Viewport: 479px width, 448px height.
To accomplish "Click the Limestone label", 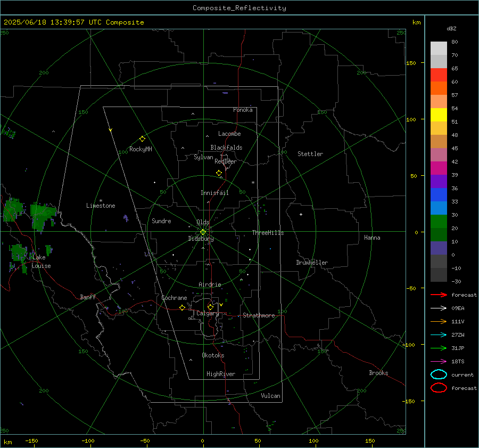I will 101,206.
